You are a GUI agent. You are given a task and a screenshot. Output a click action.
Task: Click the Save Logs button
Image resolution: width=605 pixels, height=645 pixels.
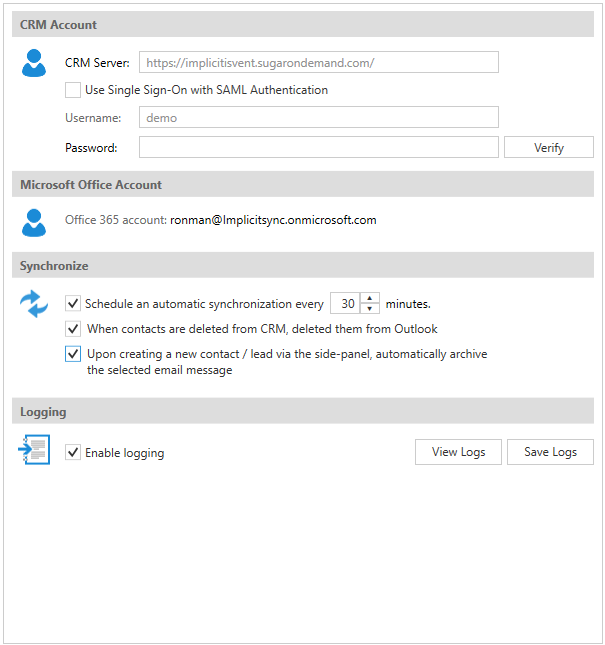click(550, 452)
